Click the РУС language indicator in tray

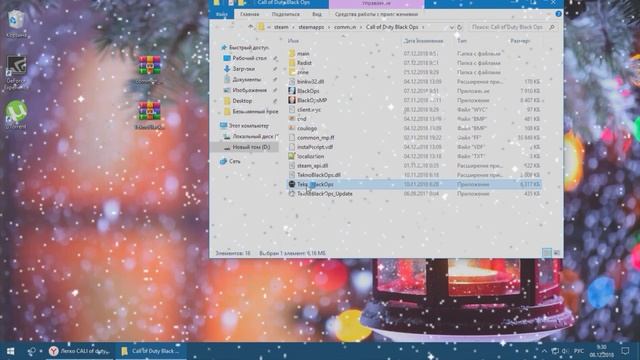[x=578, y=351]
